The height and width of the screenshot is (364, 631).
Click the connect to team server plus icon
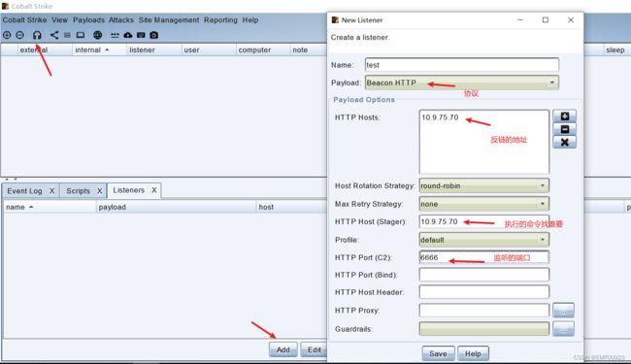(7, 35)
